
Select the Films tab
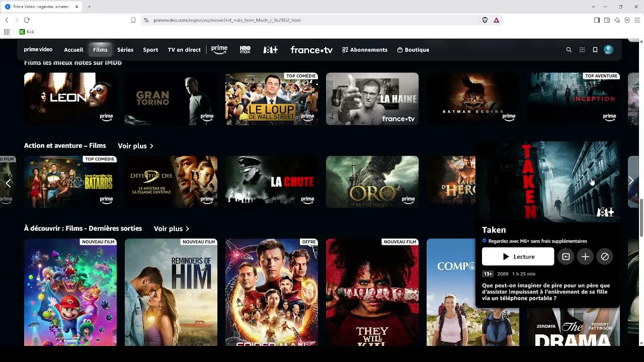100,50
